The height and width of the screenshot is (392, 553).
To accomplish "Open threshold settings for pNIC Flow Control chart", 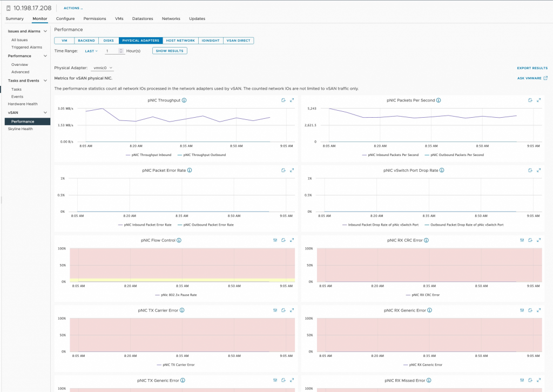I will (275, 240).
